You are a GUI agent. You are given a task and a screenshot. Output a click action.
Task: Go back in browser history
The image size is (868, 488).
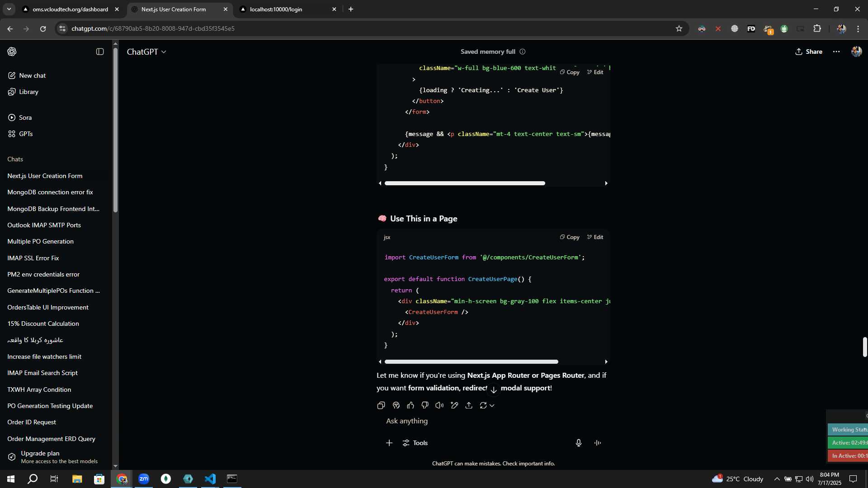pos(10,28)
